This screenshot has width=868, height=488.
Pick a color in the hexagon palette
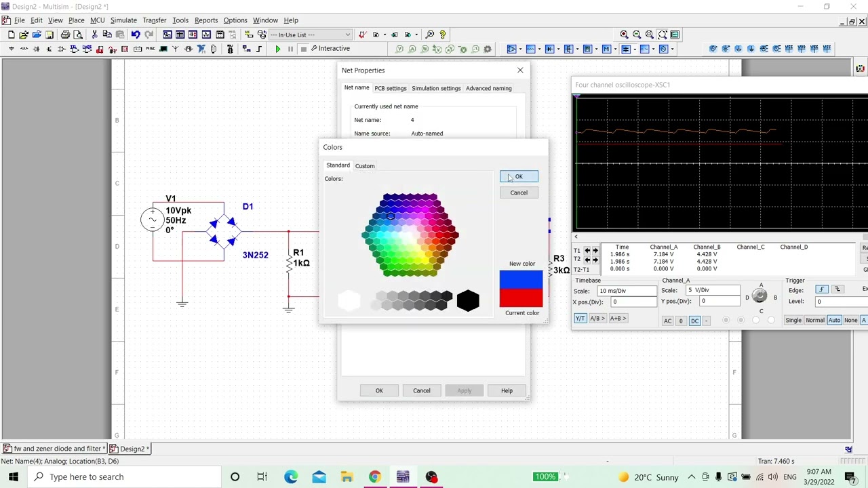(410, 235)
